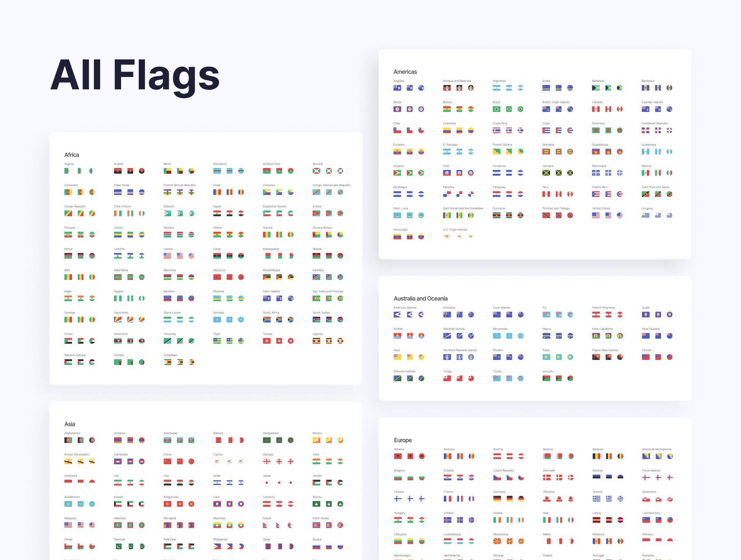The height and width of the screenshot is (560, 741).
Task: Click the circular Kenya flag icon
Action: point(92,256)
